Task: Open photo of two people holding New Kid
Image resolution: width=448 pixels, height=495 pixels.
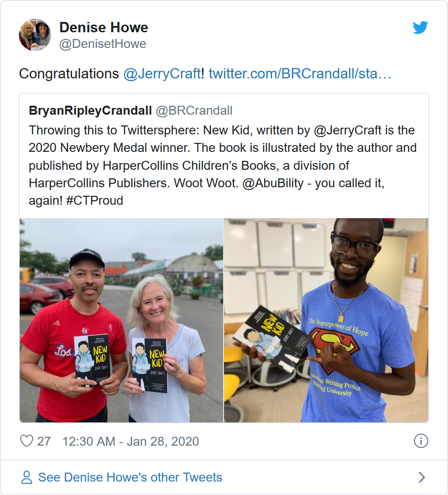Action: (121, 320)
